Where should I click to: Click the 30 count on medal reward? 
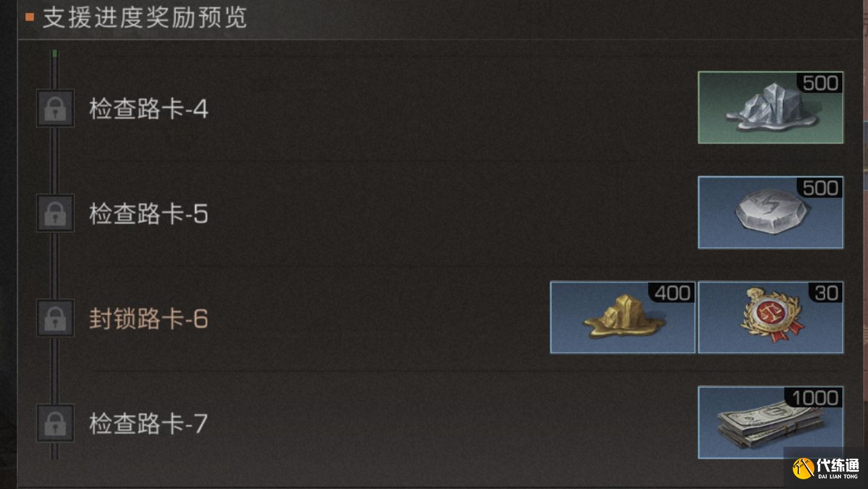click(826, 293)
